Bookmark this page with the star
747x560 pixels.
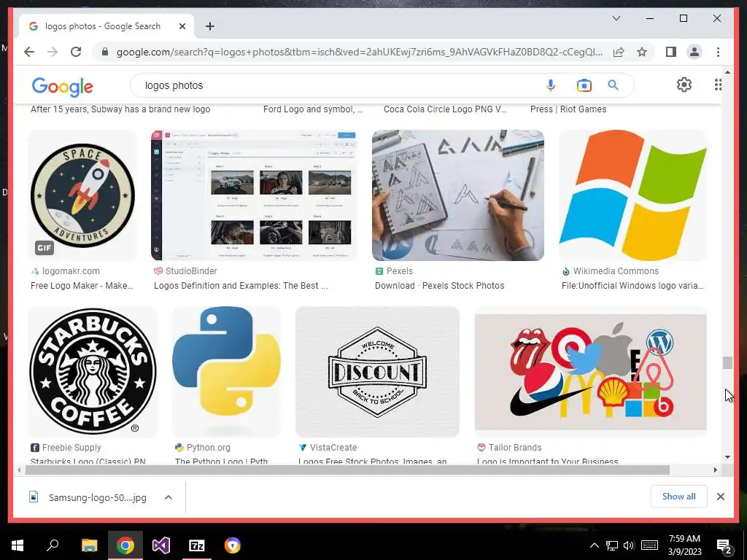(x=642, y=52)
